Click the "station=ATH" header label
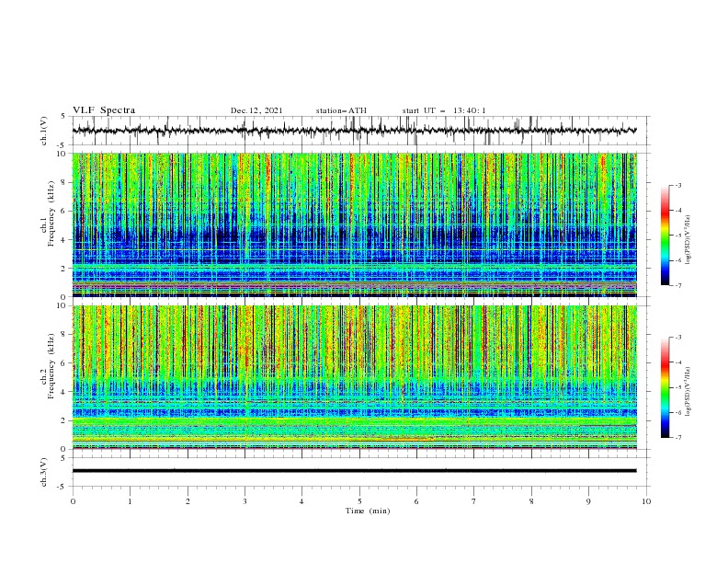Image resolution: width=728 pixels, height=563 pixels. (341, 110)
